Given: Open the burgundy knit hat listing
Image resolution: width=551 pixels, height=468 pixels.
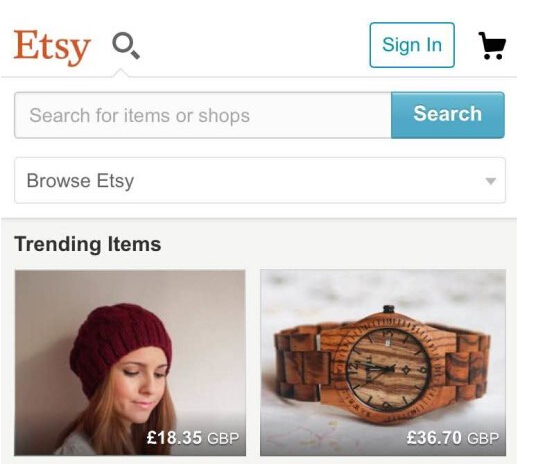Looking at the screenshot, I should pyautogui.click(x=130, y=363).
